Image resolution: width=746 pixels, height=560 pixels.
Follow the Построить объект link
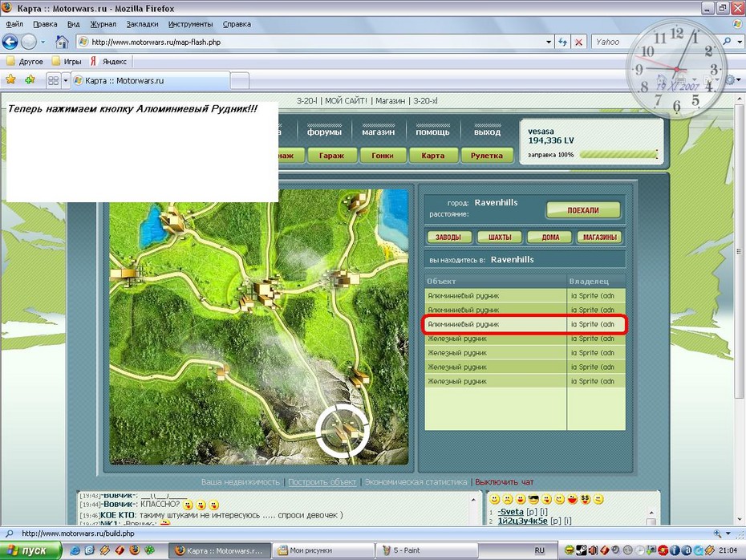[322, 482]
